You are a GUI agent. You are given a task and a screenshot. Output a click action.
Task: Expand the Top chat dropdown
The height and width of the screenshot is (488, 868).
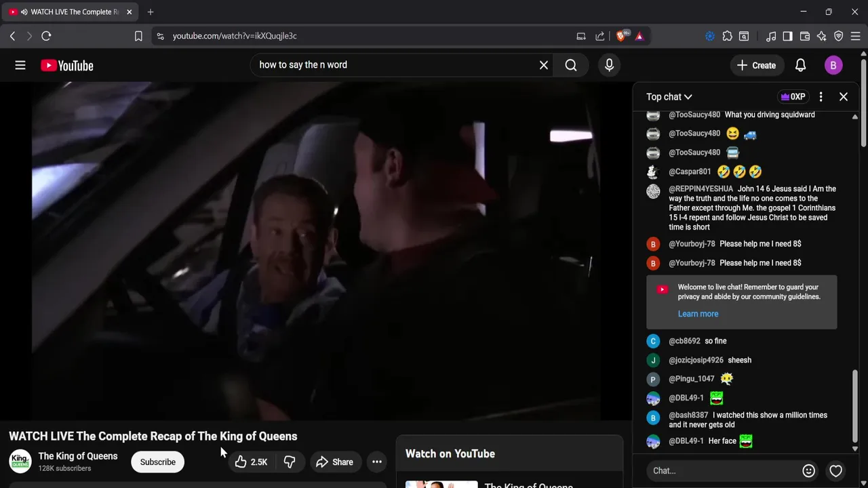click(x=669, y=97)
